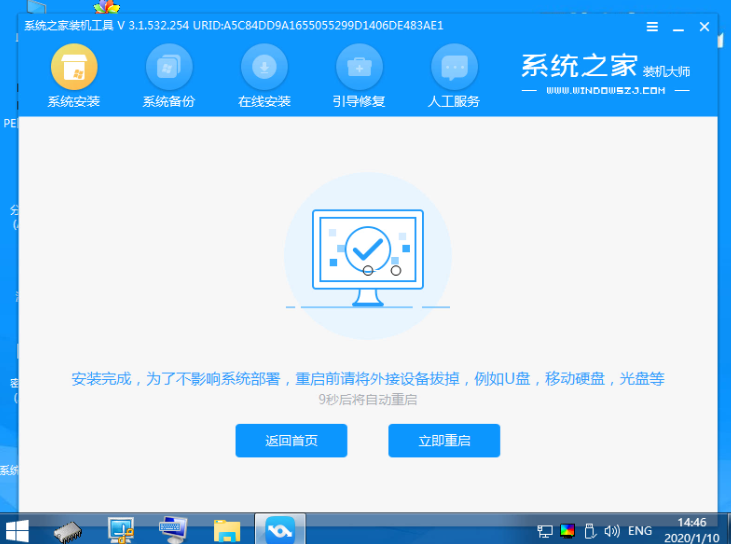Open 引导修复 (Boot Repair) tool
The height and width of the screenshot is (544, 731).
point(359,76)
